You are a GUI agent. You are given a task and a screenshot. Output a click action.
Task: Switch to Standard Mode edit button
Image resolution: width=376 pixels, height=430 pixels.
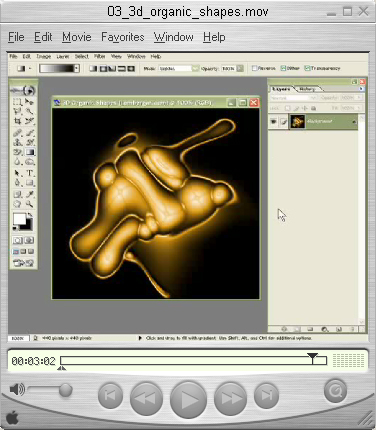(18, 240)
